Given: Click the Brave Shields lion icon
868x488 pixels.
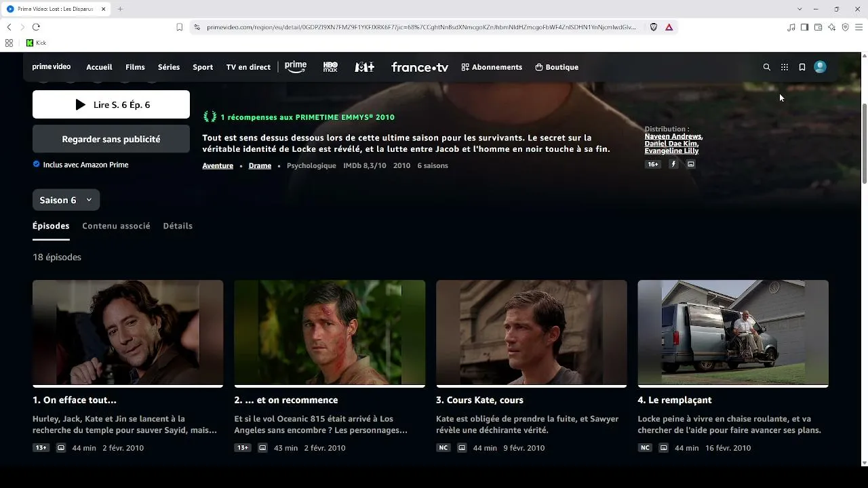Looking at the screenshot, I should [x=654, y=27].
